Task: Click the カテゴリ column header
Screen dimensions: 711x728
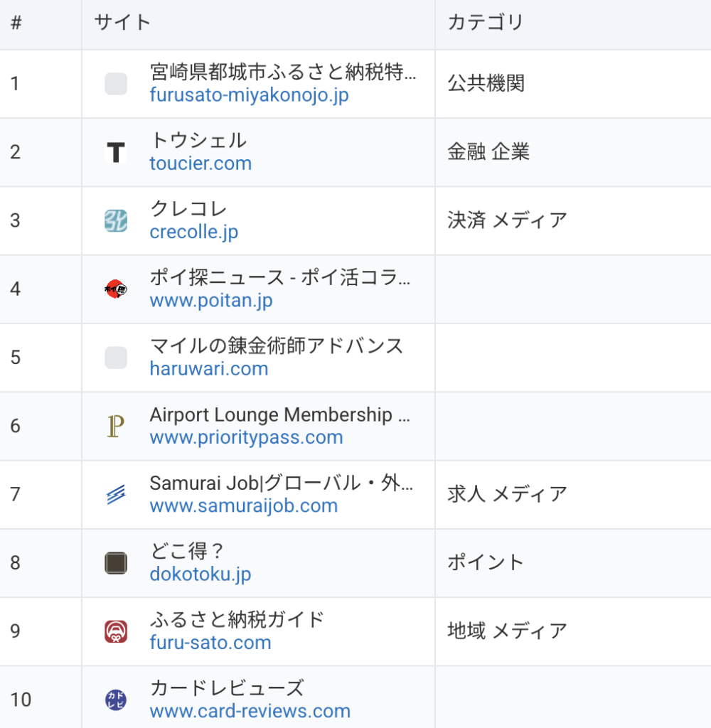Action: point(486,23)
